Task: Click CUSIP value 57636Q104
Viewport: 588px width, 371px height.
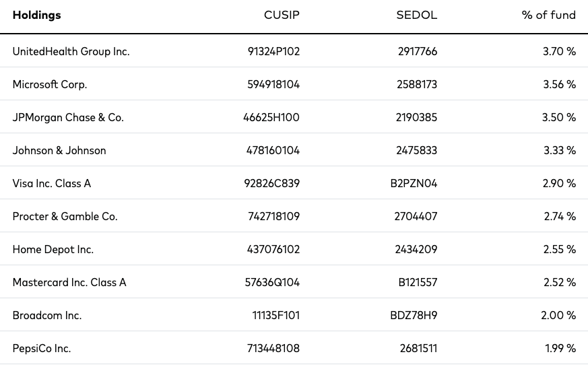Action: click(272, 282)
